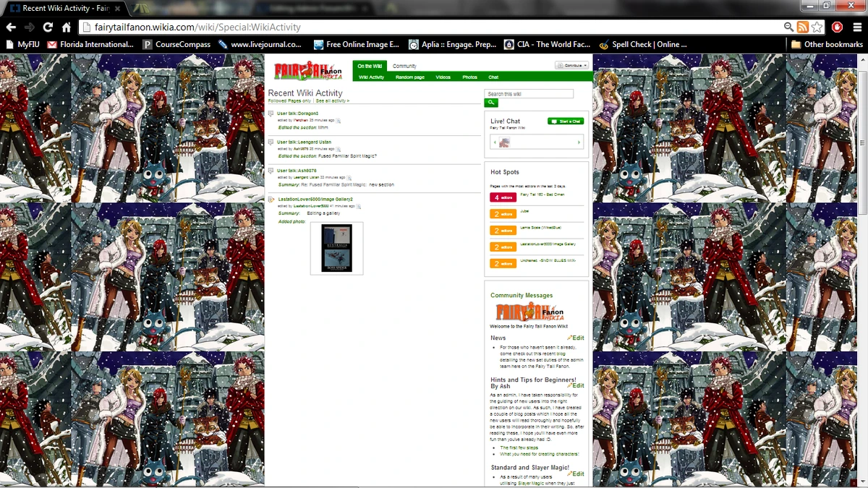
Task: Click the Australia photo thumbnail in the activity feed
Action: [336, 248]
